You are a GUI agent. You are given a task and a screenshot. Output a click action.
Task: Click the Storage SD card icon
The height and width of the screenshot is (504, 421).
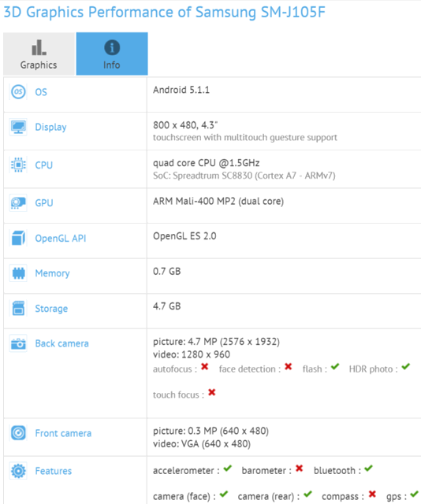click(18, 308)
